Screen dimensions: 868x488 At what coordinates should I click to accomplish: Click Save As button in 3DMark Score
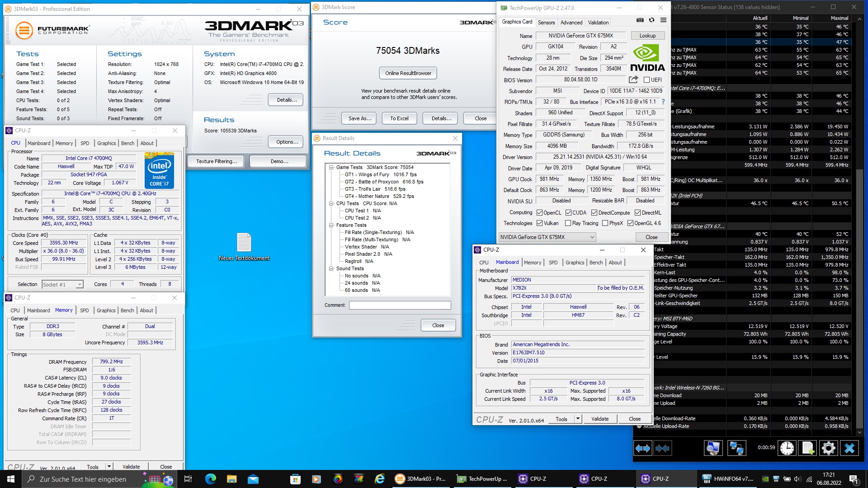(360, 118)
